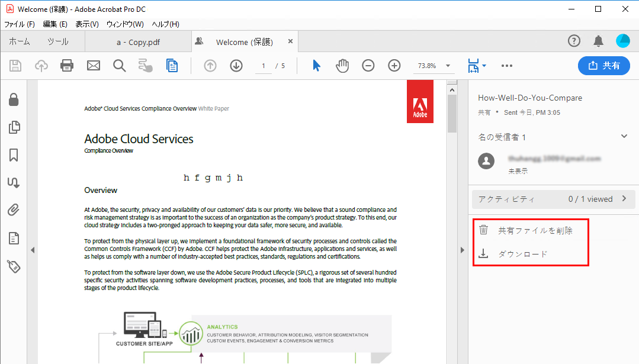This screenshot has width=639, height=364.
Task: Go to next page arrow
Action: coord(236,66)
